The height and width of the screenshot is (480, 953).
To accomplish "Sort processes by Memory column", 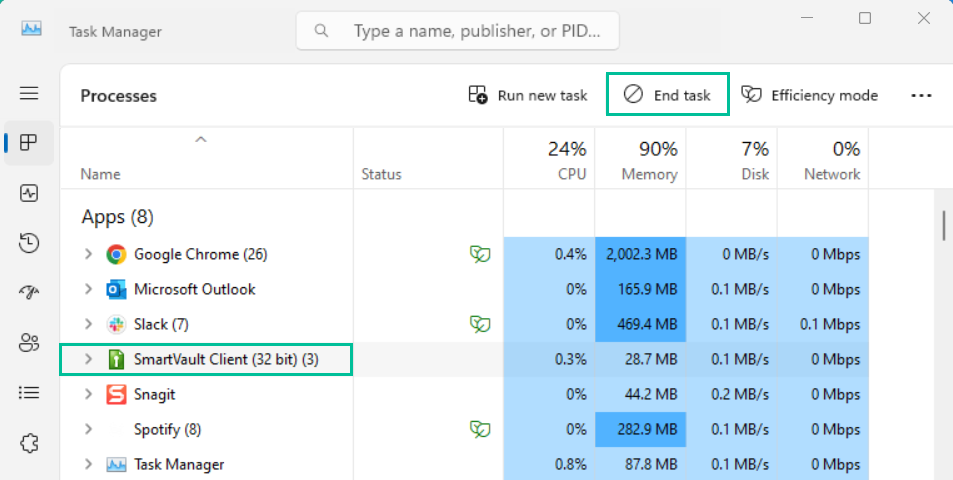I will pos(641,160).
